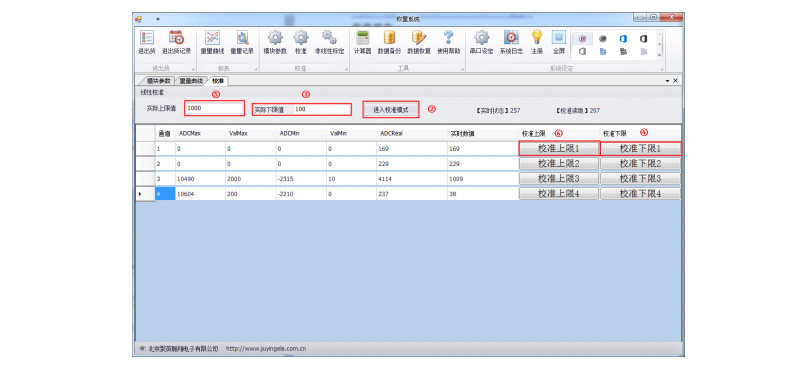Click the ADCReal column header
790x367 pixels.
412,134
